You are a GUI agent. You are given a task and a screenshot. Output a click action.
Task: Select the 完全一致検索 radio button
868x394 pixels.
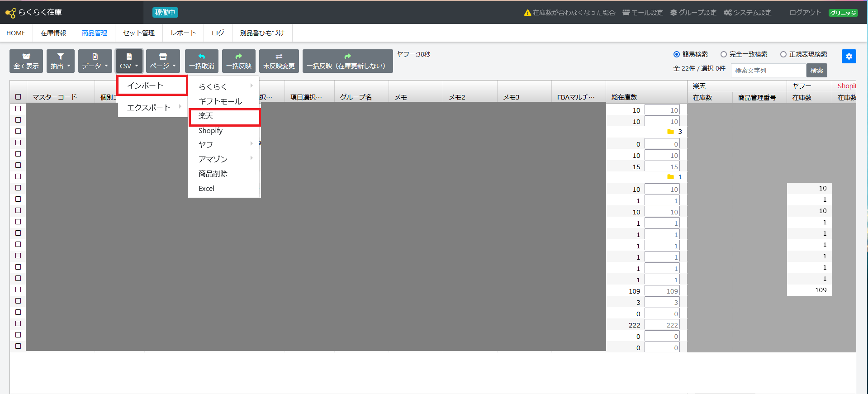tap(724, 54)
